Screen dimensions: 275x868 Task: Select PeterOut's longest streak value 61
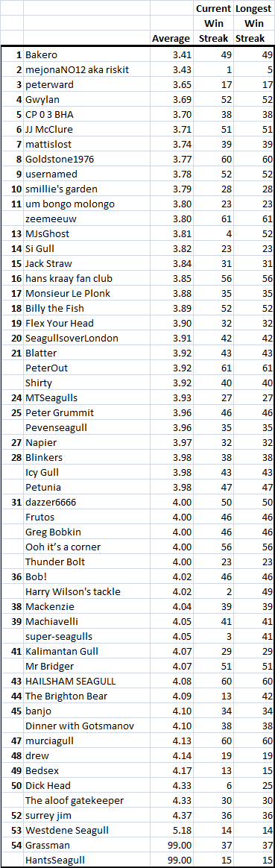[x=254, y=368]
